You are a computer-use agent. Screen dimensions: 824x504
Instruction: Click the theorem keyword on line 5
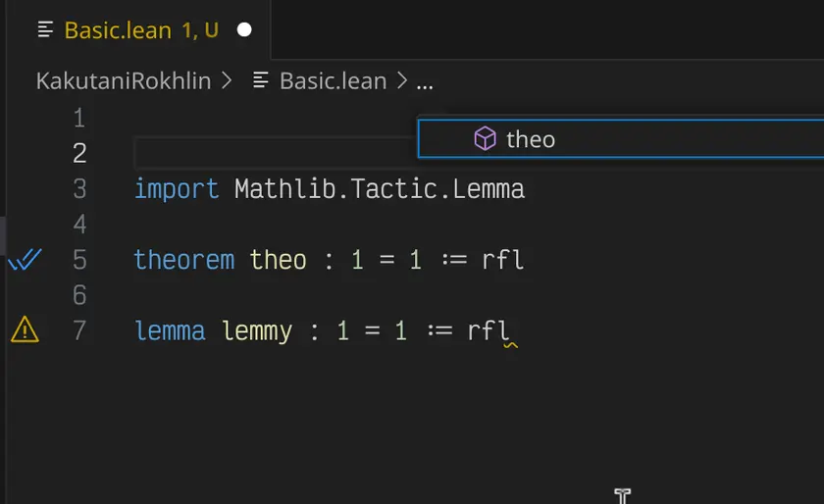(x=184, y=260)
